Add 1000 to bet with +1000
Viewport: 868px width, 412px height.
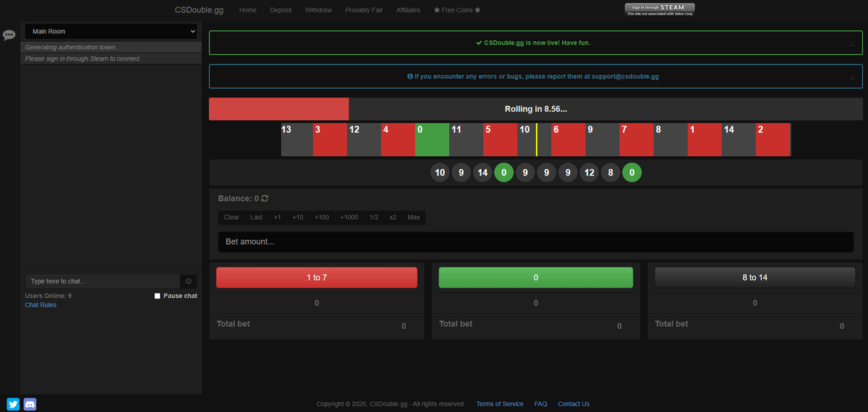[x=349, y=218]
